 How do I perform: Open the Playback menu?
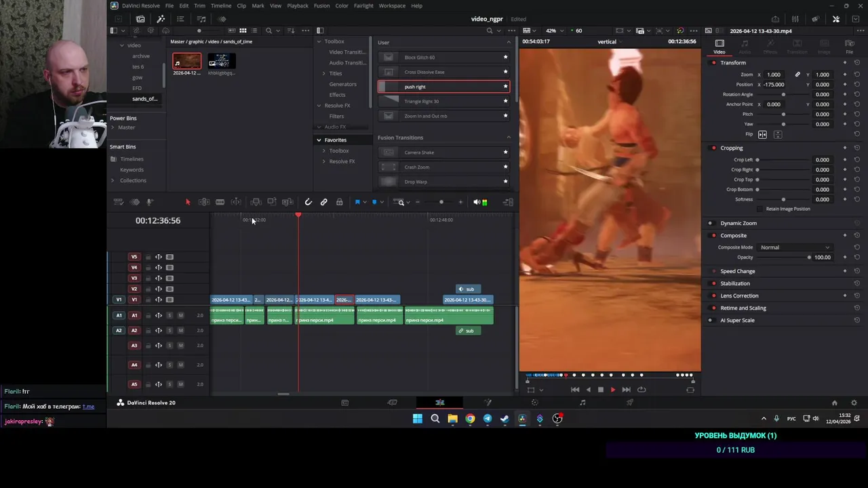coord(297,5)
